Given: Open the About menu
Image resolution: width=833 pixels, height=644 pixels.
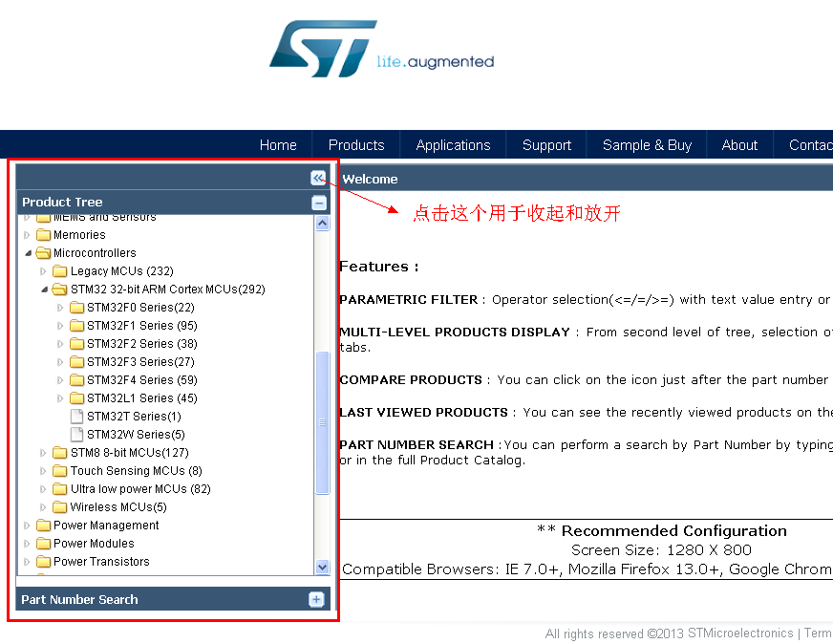Looking at the screenshot, I should pyautogui.click(x=739, y=145).
